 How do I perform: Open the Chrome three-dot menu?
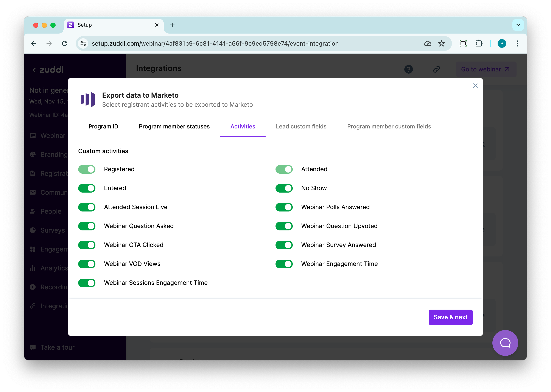tap(517, 43)
